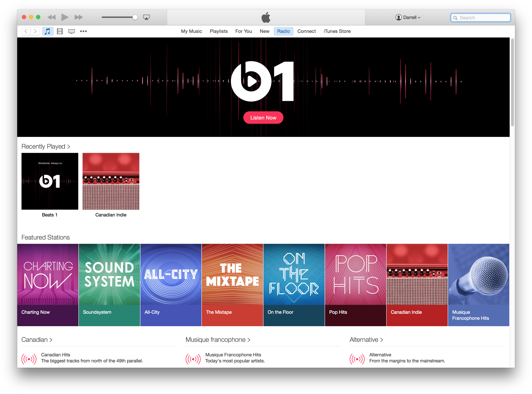Click the fast-forward next track button
Viewport: 532px width, 394px height.
pyautogui.click(x=78, y=17)
